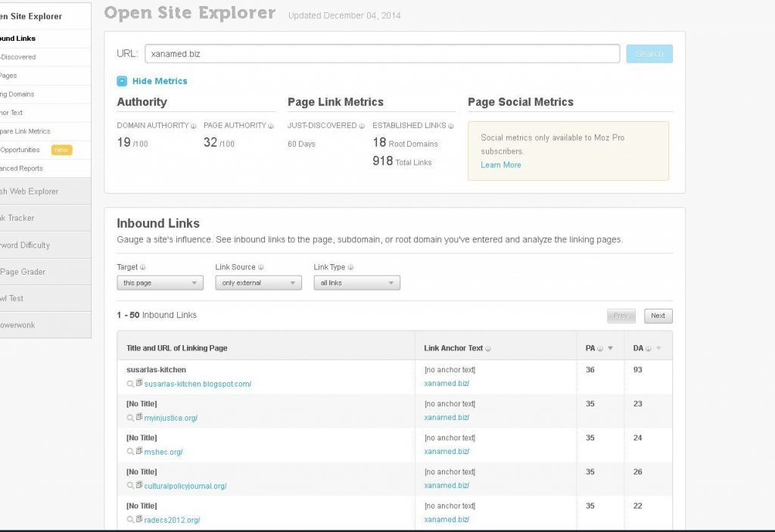Open the culturalpolicyjournal.org link

(x=185, y=486)
